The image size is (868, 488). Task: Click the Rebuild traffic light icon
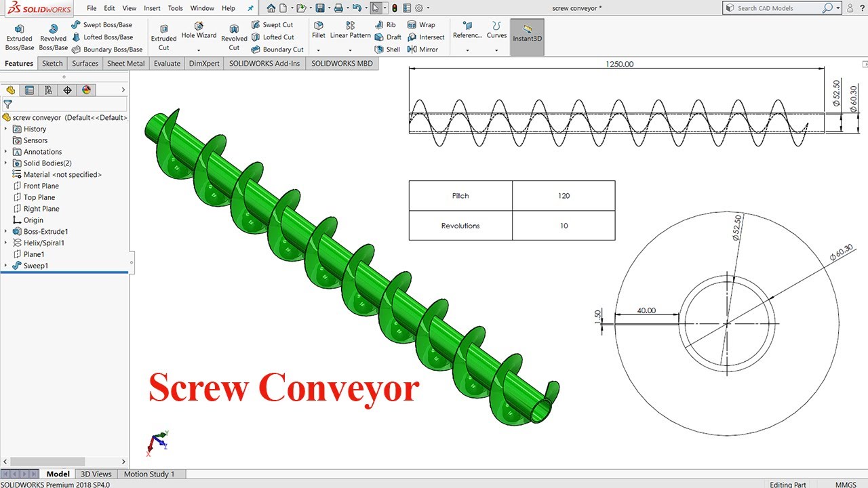(x=395, y=8)
